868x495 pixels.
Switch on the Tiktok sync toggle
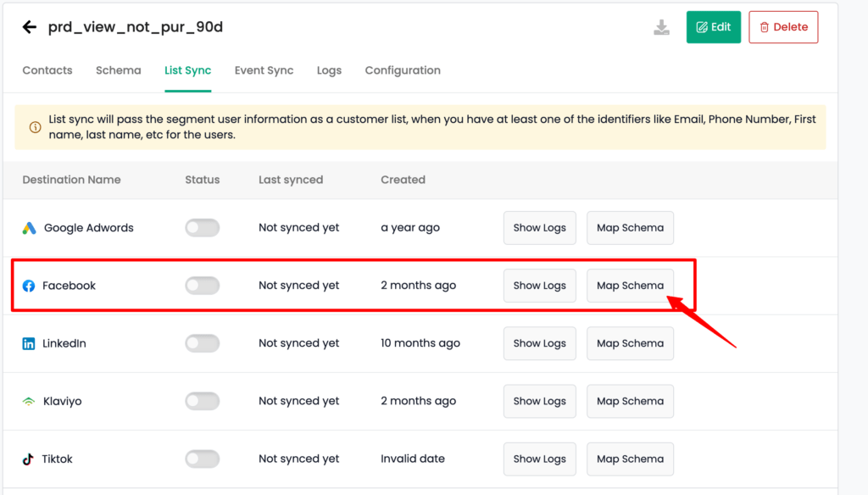(202, 459)
